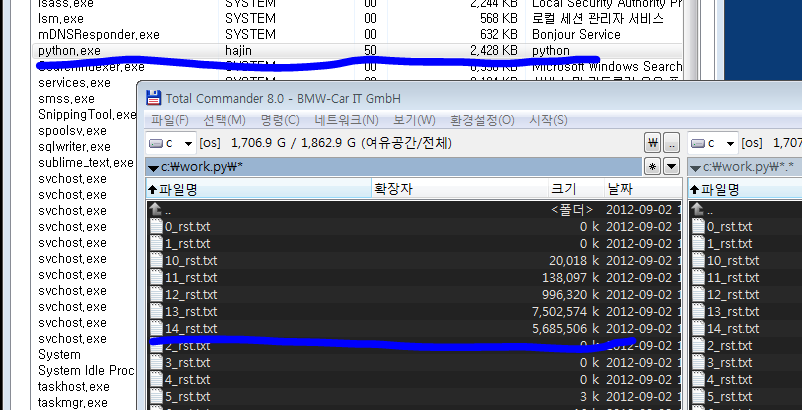Select 10_rst.txt in the right panel
Image resolution: width=802 pixels, height=410 pixels.
tap(733, 261)
